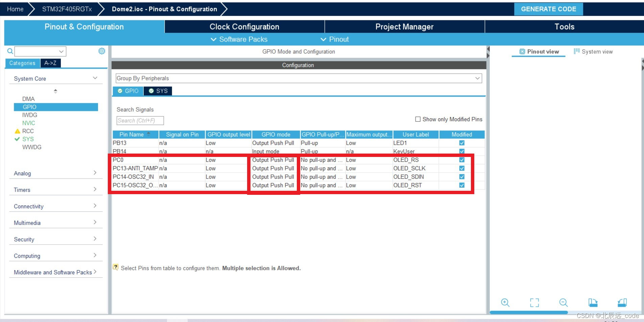Rotate the chip clockwise using the rotate icon

(x=593, y=302)
